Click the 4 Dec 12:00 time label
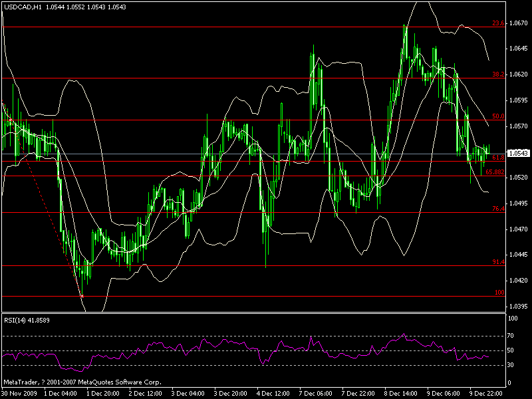532x399 pixels. 273,393
